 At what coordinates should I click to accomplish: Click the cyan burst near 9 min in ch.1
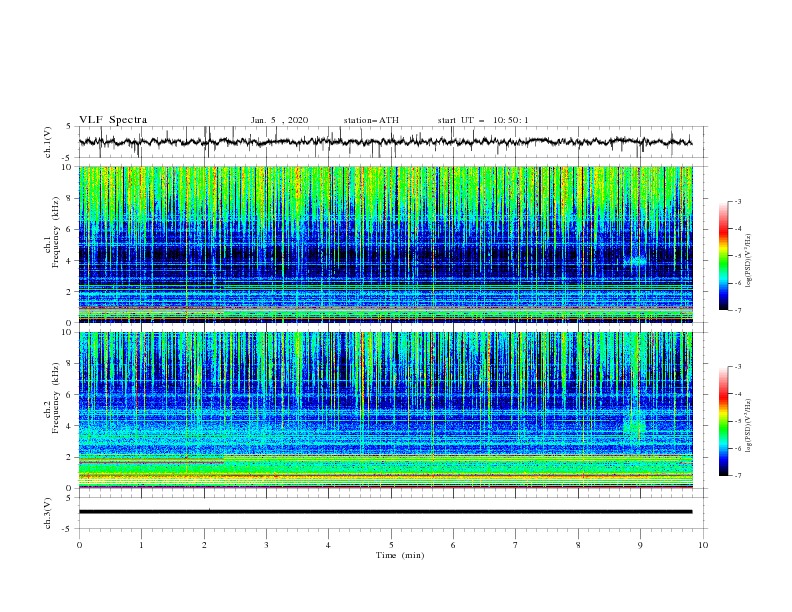(x=635, y=261)
